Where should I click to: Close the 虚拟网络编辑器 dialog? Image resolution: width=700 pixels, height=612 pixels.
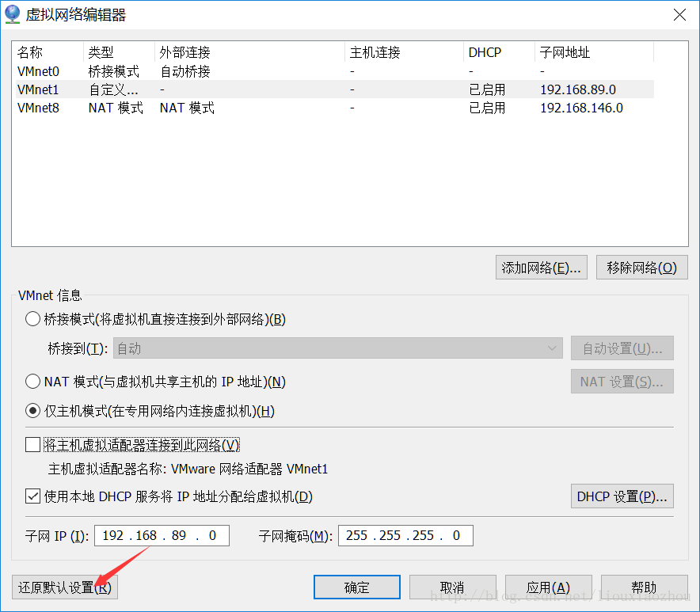(x=679, y=15)
